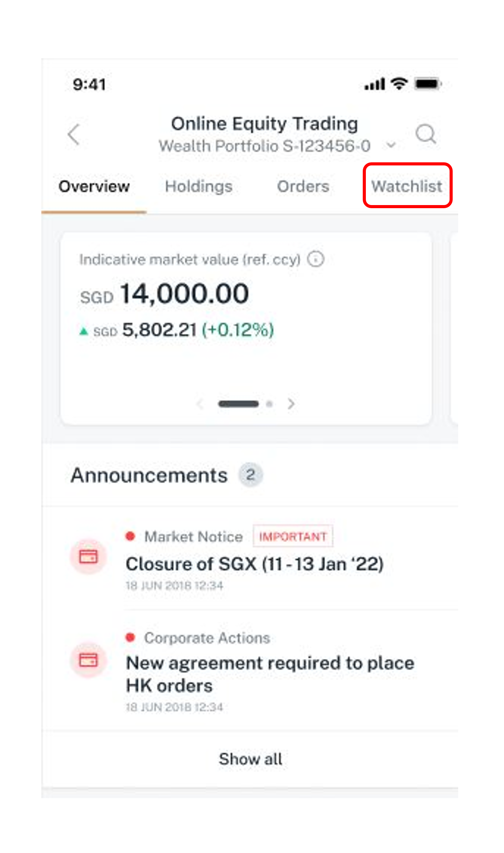Switch to the Holdings tab
Screen dimensions: 504x853
(199, 186)
